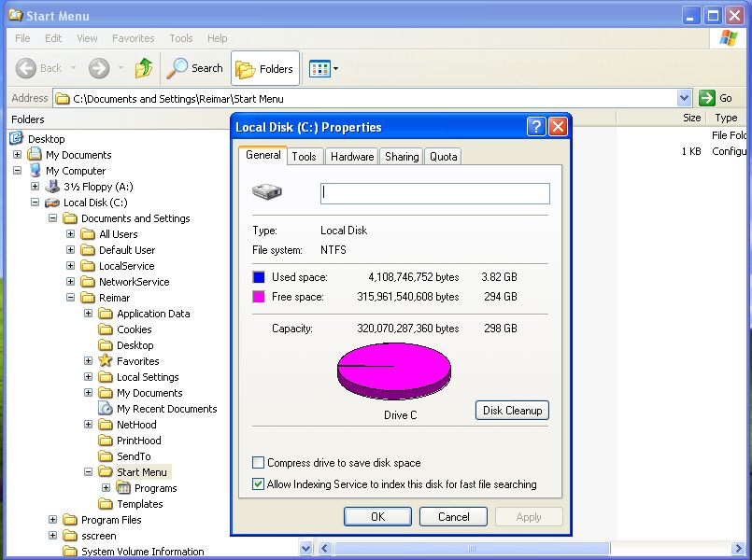This screenshot has height=560, width=752.
Task: Click the volume label text field
Action: [435, 193]
